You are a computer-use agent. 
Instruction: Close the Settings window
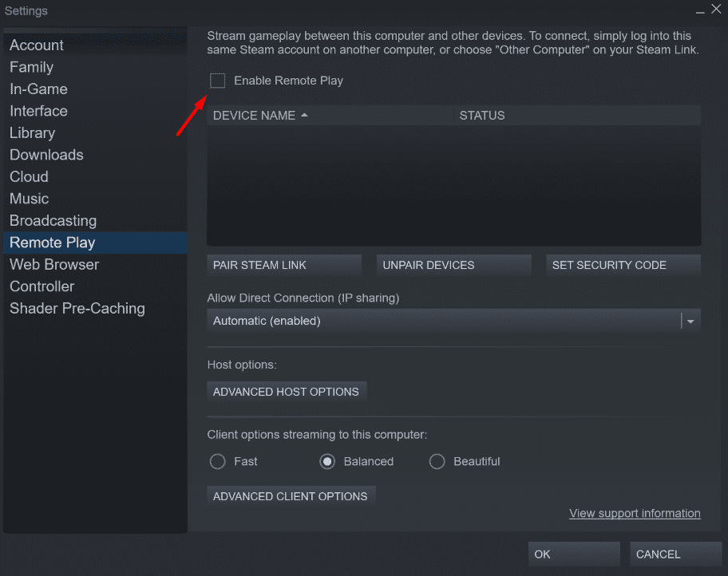(716, 9)
